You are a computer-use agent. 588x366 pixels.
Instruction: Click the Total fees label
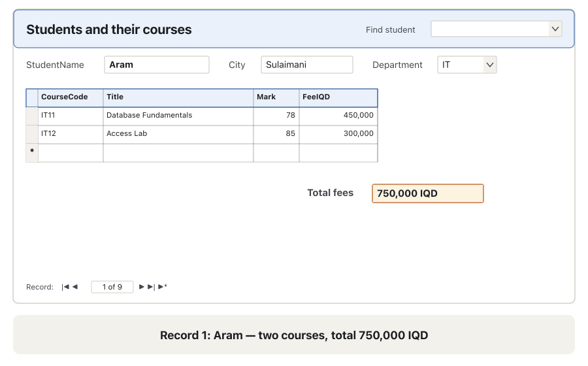tap(331, 193)
